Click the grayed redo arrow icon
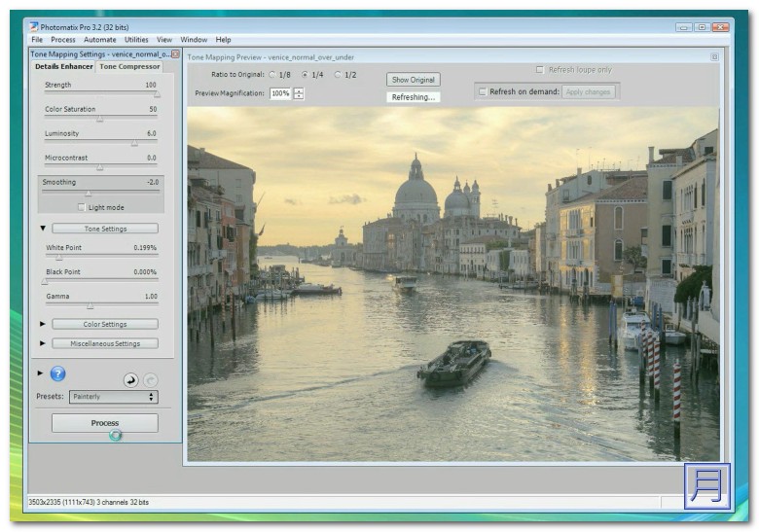 pos(149,380)
